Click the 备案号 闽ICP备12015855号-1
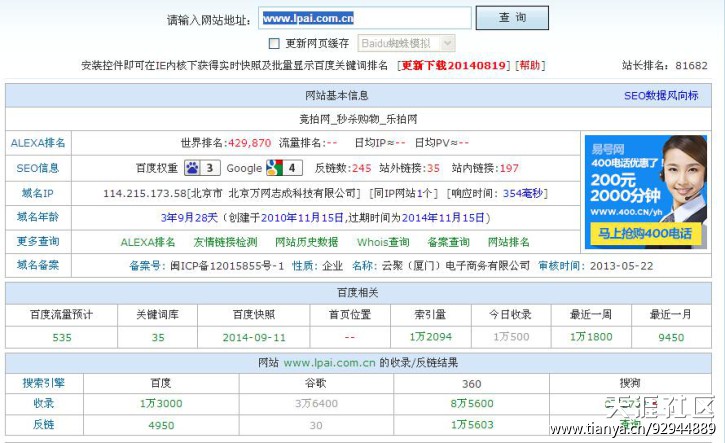725x443 pixels. (x=206, y=266)
